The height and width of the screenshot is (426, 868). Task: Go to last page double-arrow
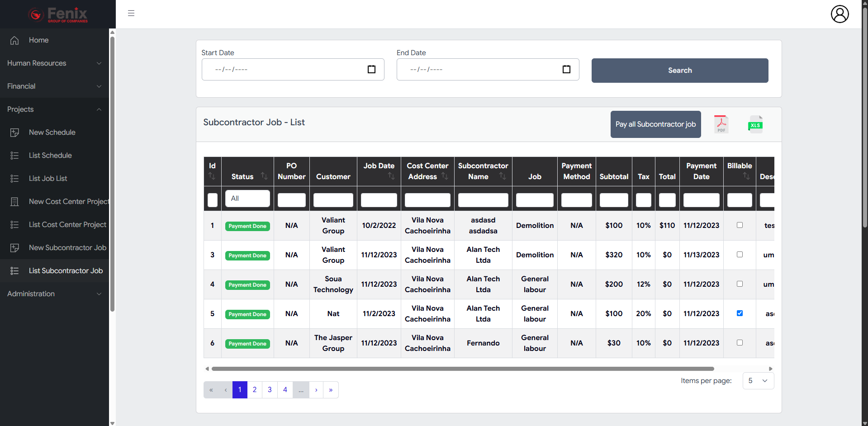point(331,390)
